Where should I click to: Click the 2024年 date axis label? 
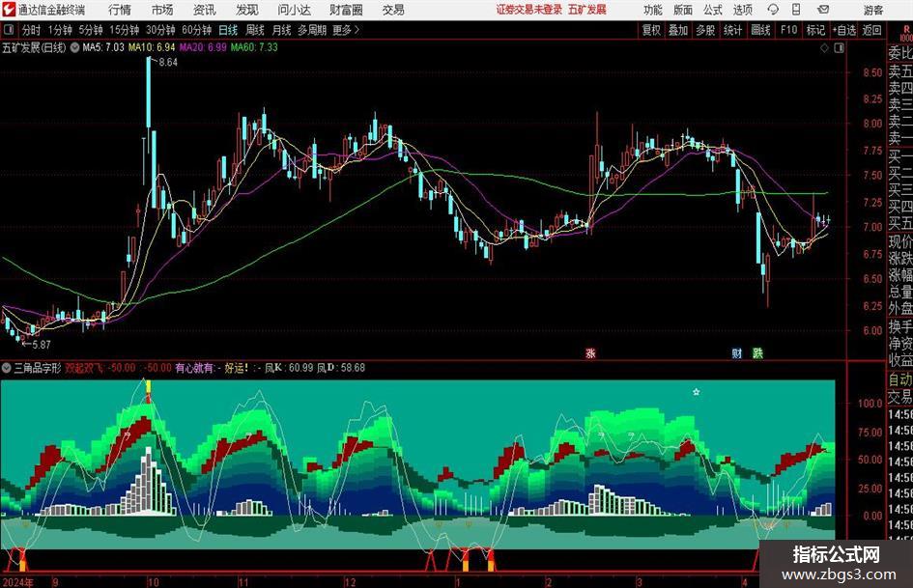pos(17,582)
